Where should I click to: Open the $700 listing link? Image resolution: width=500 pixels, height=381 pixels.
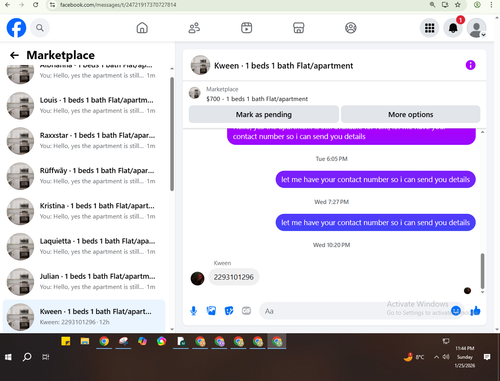pyautogui.click(x=257, y=99)
